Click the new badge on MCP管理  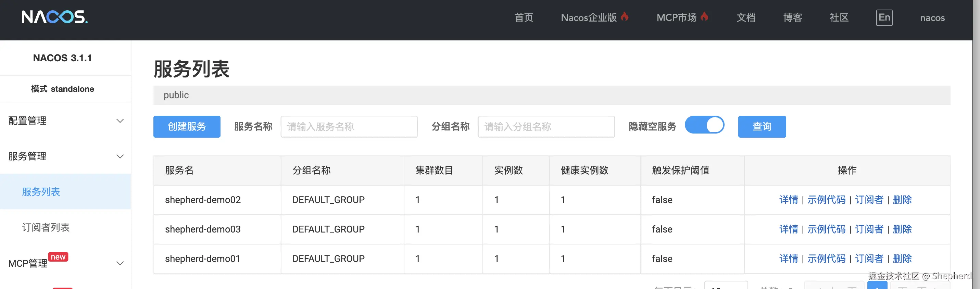pos(58,257)
